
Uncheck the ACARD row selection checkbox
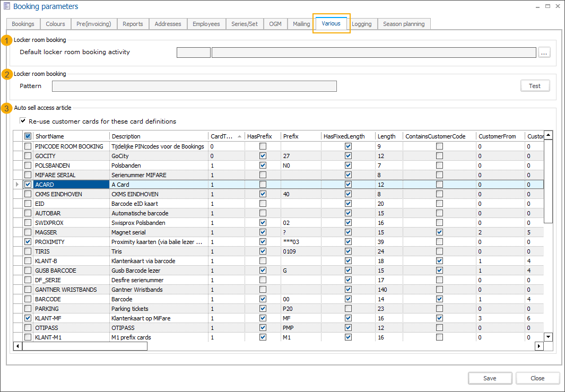coord(28,185)
